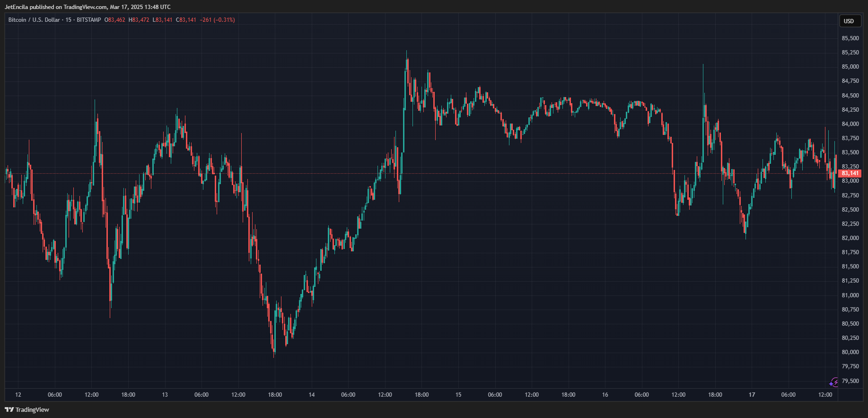The image size is (868, 418).
Task: Click the 85,250 price axis label
Action: pyautogui.click(x=850, y=53)
